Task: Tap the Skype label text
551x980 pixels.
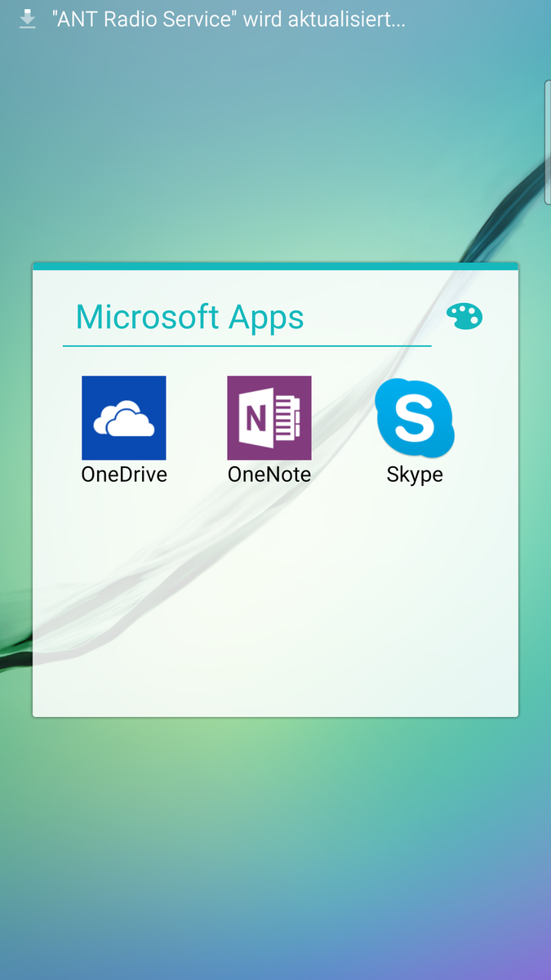Action: pos(415,475)
